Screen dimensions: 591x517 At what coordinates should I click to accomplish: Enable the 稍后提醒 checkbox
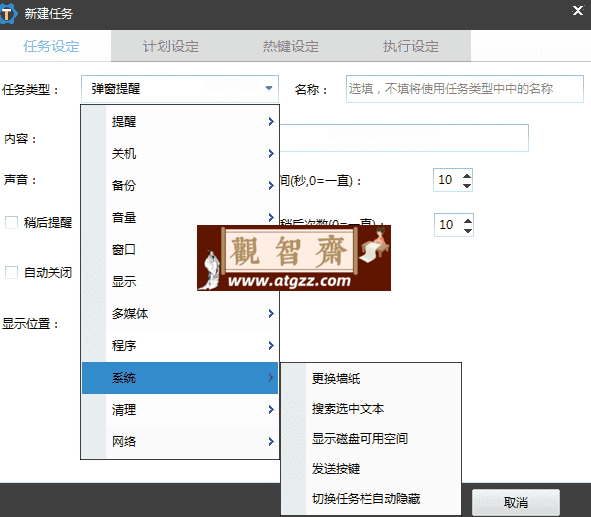point(11,222)
